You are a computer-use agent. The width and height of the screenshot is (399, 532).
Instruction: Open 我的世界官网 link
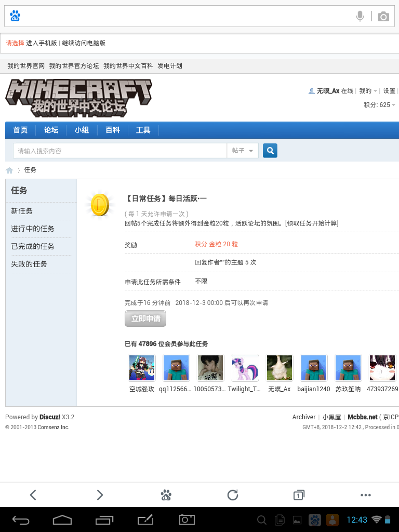click(x=26, y=66)
